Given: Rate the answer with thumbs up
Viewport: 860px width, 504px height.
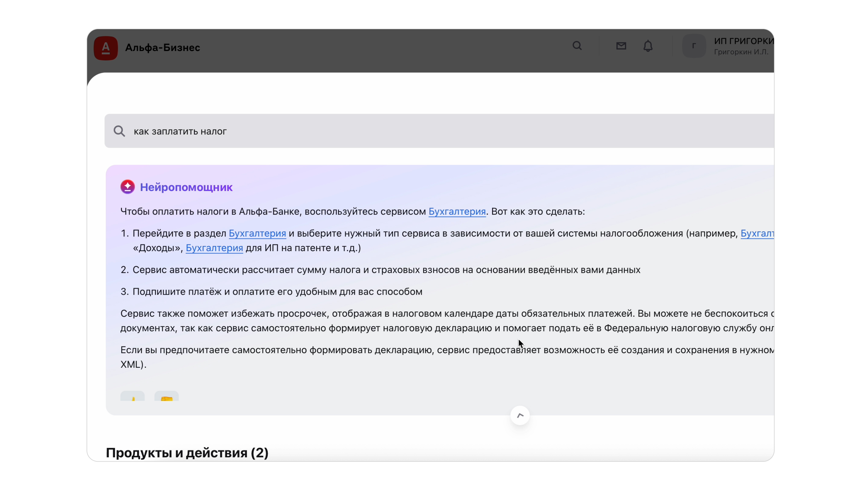Looking at the screenshot, I should [132, 397].
